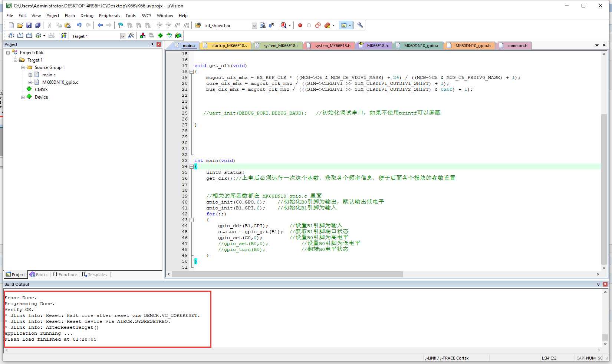Rebuild all target files icon
Screen dimensions: 612x364
29,36
